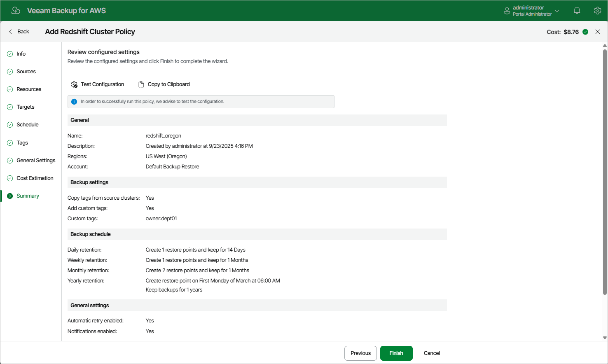
Task: Cancel the policy wizard
Action: [x=432, y=353]
